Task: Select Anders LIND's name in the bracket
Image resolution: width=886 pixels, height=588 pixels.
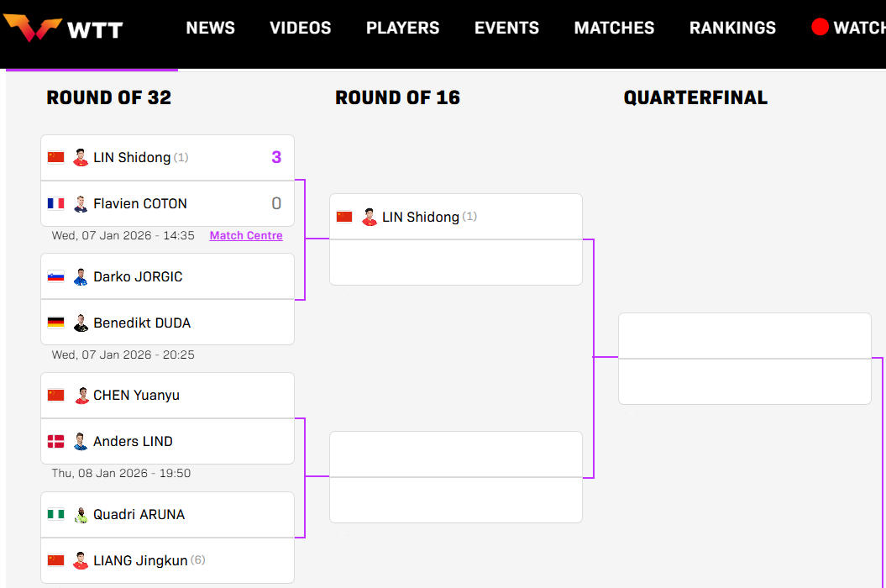Action: 133,441
